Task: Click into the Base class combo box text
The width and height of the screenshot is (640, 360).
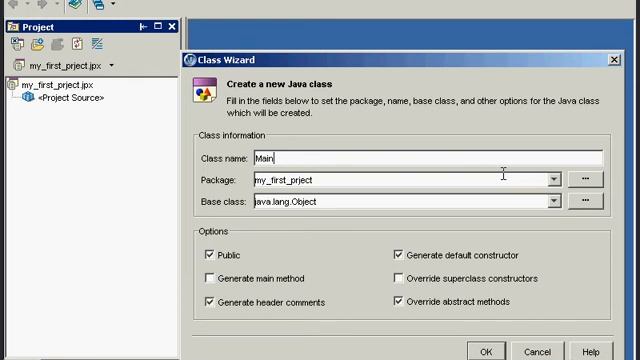Action: coord(400,201)
